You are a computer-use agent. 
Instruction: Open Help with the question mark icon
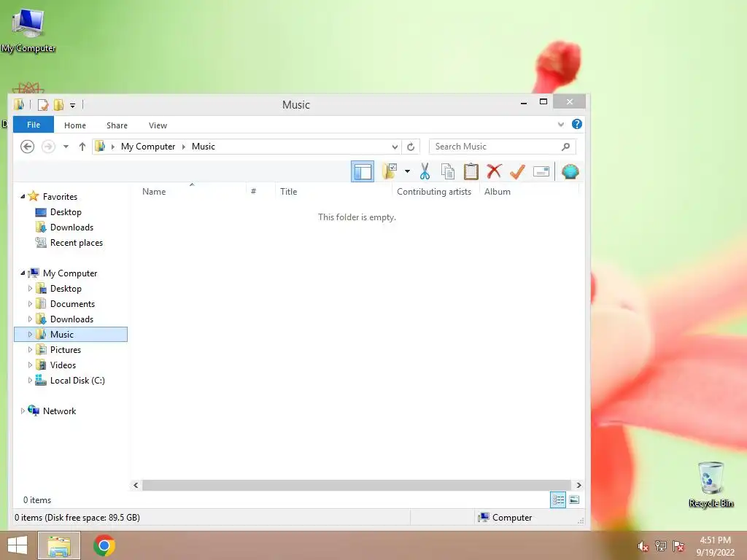[576, 124]
